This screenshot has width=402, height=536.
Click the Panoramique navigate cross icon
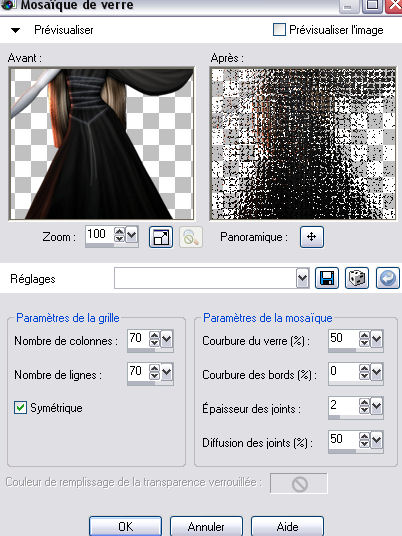coord(312,237)
